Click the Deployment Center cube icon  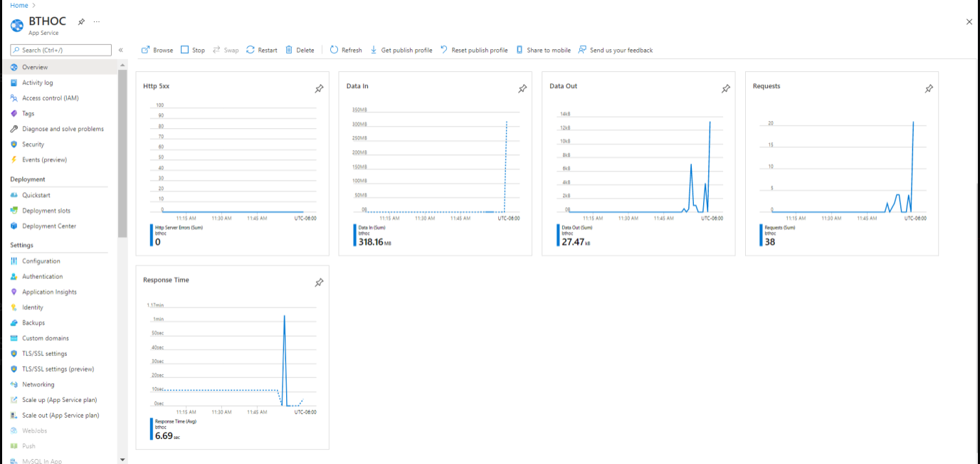point(14,226)
